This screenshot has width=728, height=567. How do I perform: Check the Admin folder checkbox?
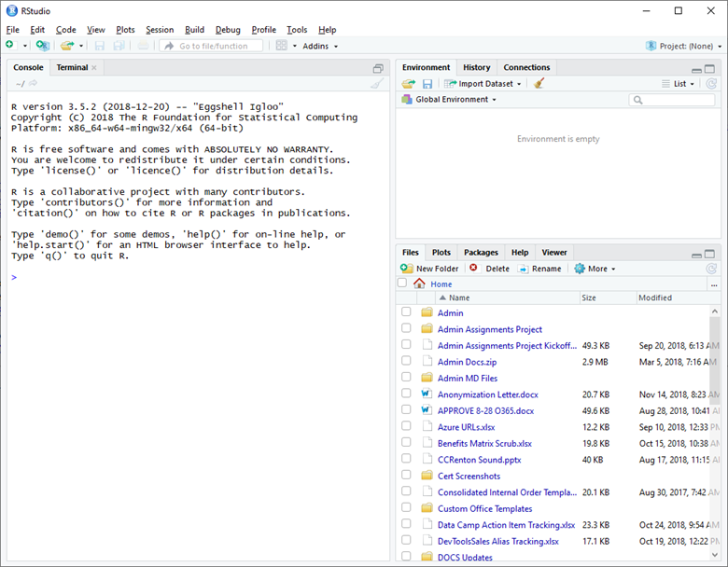click(x=406, y=311)
